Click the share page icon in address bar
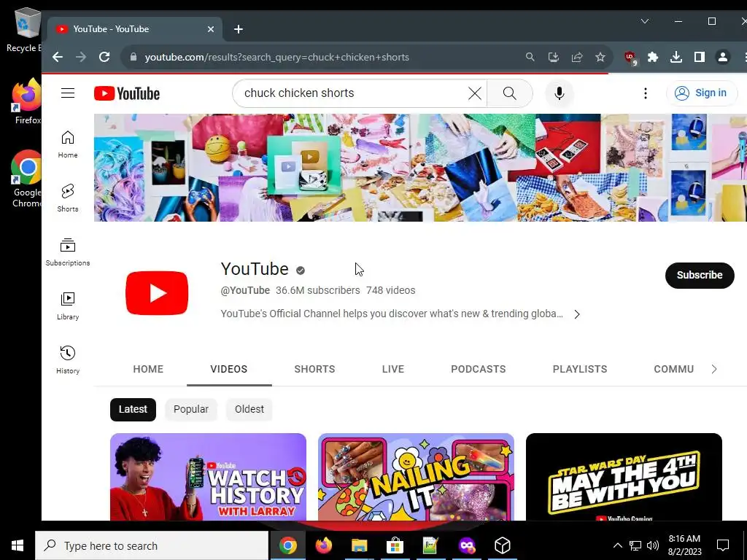747x560 pixels. click(x=577, y=57)
